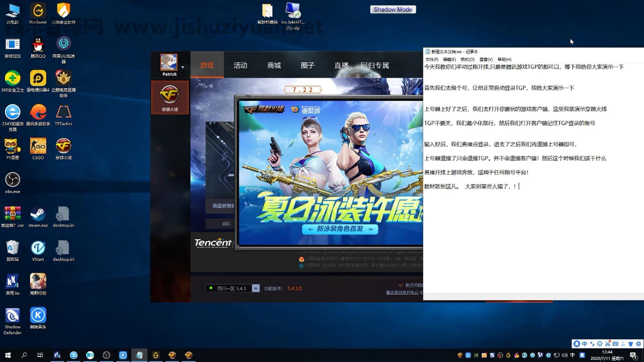Launch the 酷狗音乐 desktop icon
This screenshot has height=362, width=644.
(x=38, y=318)
